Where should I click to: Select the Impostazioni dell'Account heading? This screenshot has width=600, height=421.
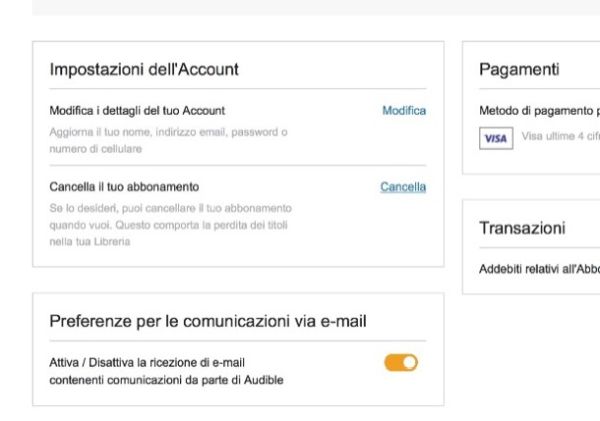tap(144, 69)
